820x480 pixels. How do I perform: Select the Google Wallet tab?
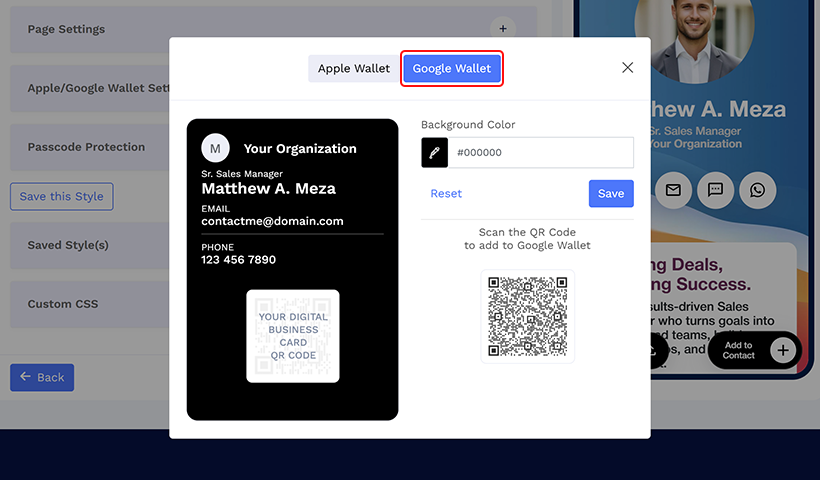(x=452, y=68)
